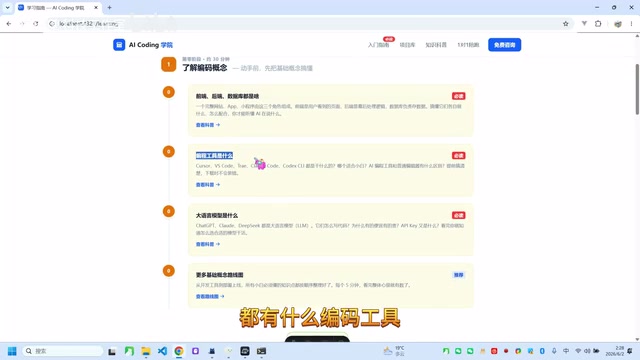
Task: Click the blue 免费咨询 button
Action: [x=504, y=45]
